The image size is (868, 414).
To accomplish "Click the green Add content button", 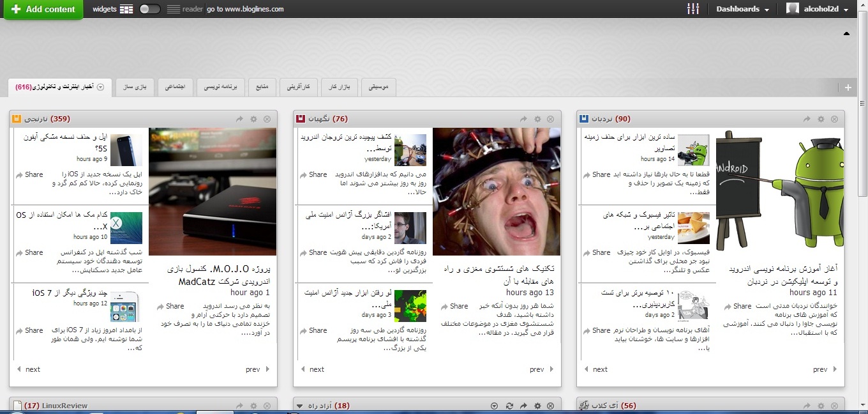I will [43, 10].
